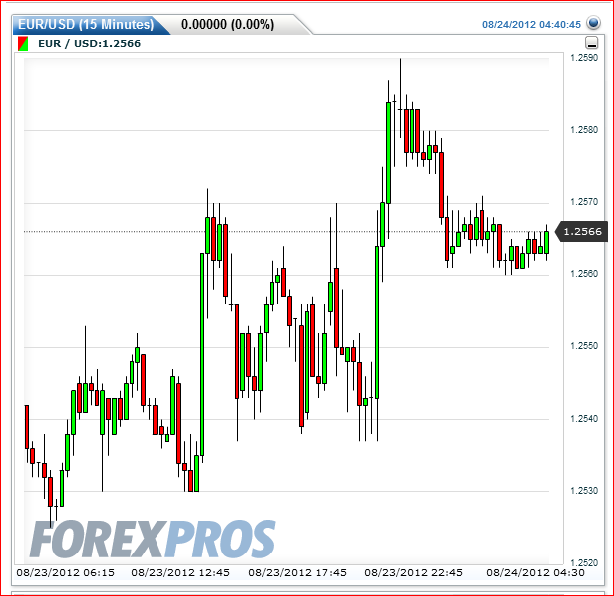Screen dimensions: 614x596
Task: Click the 1.2550 price axis label
Action: (x=584, y=346)
